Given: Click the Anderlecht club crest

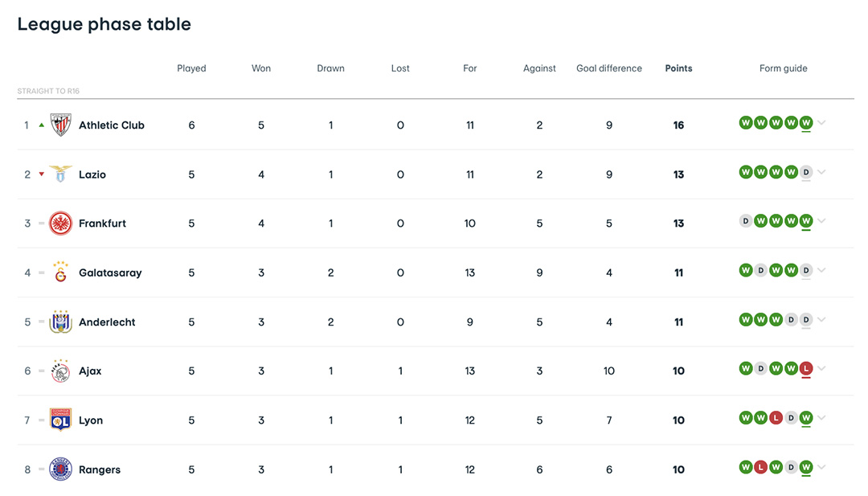Looking at the screenshot, I should coord(60,322).
